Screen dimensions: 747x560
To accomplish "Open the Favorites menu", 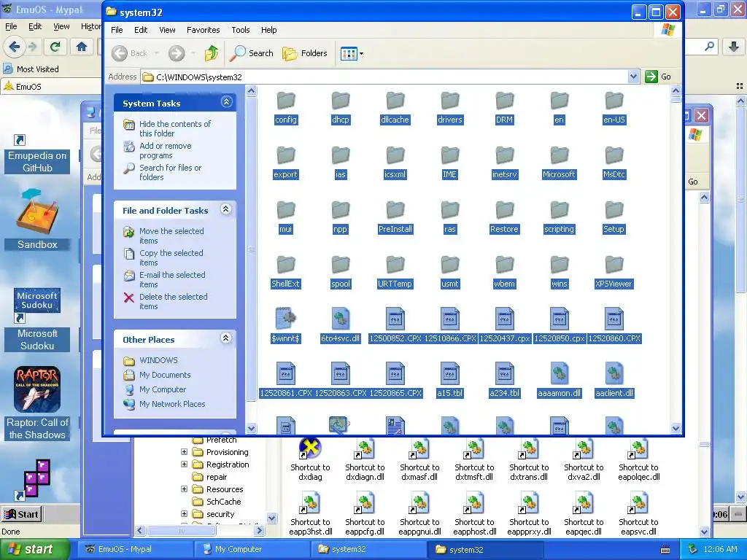I will 203,29.
